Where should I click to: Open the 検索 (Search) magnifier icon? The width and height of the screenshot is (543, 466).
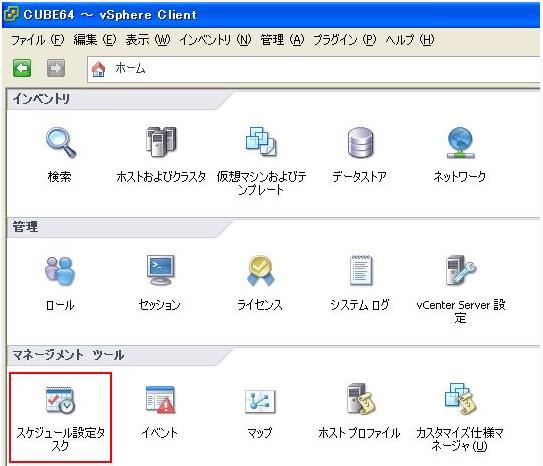tap(61, 143)
